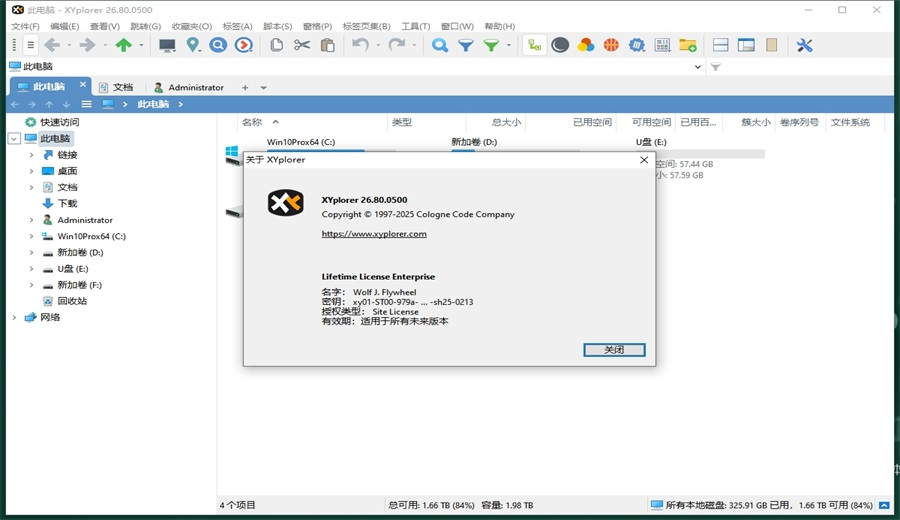Open the 文件(F) menu

(25, 26)
